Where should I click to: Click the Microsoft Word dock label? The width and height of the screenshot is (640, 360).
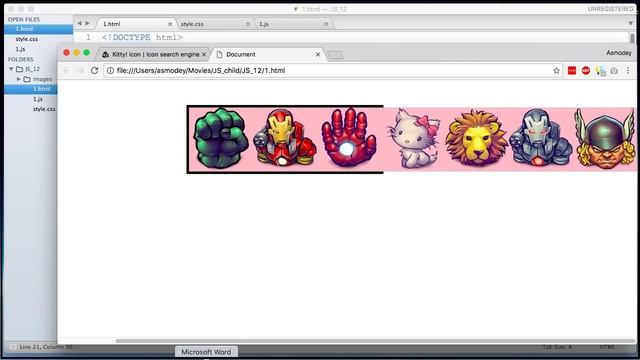coord(206,352)
